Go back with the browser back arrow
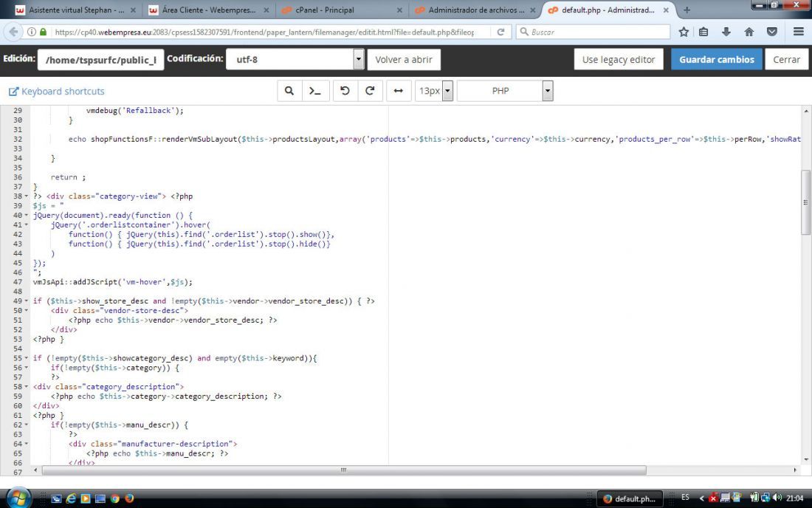This screenshot has width=812, height=508. tap(13, 32)
